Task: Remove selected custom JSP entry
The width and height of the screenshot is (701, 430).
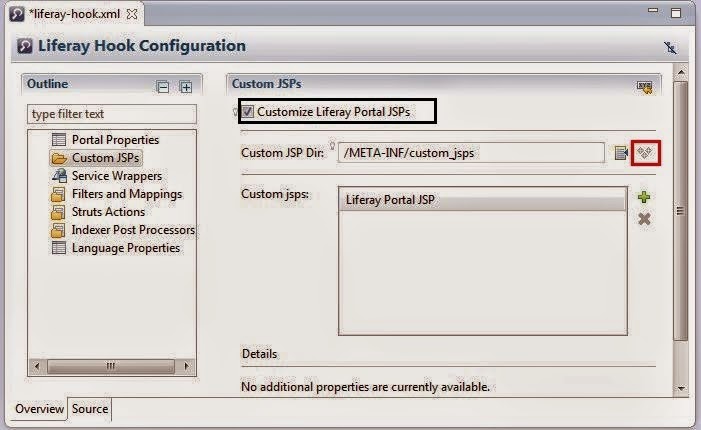Action: (644, 219)
